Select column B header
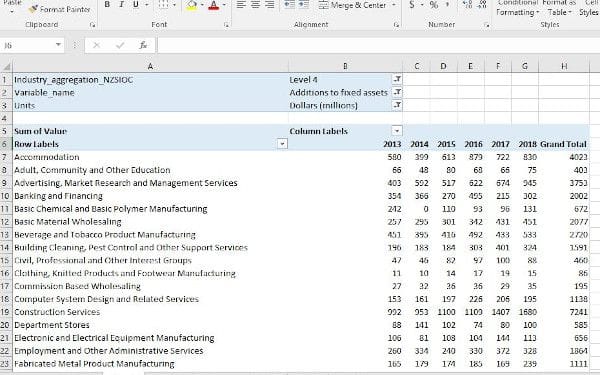The image size is (600, 375). tap(345, 66)
